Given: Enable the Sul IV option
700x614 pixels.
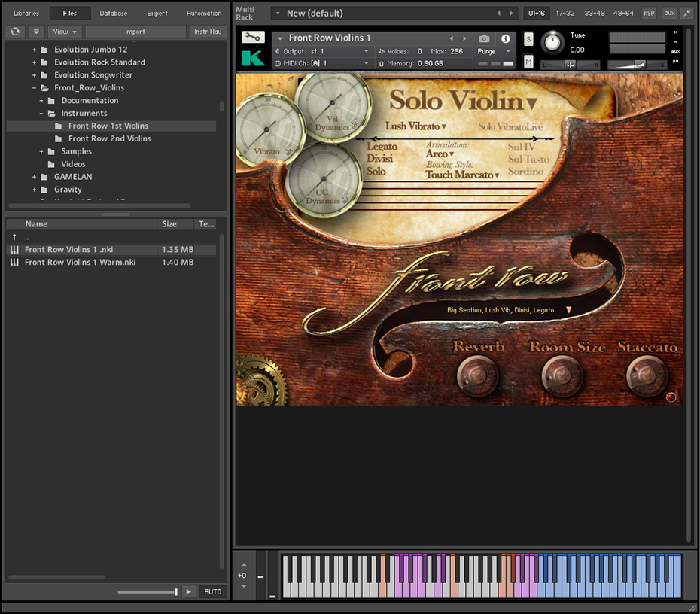Looking at the screenshot, I should pyautogui.click(x=521, y=147).
